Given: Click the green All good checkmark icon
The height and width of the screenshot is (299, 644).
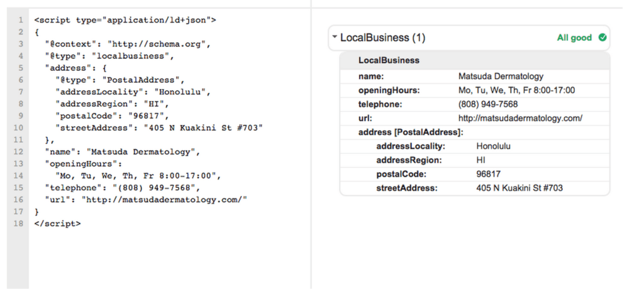Looking at the screenshot, I should tap(602, 38).
